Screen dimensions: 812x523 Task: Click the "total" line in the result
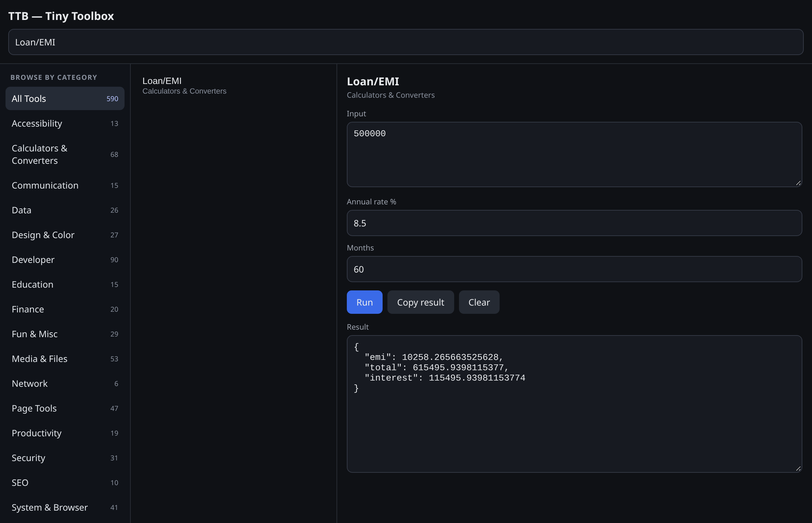point(436,367)
